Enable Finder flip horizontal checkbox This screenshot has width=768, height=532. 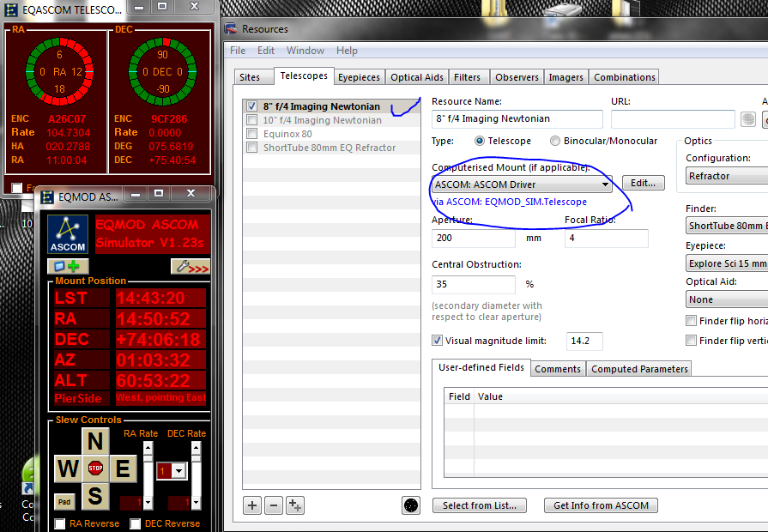click(691, 321)
